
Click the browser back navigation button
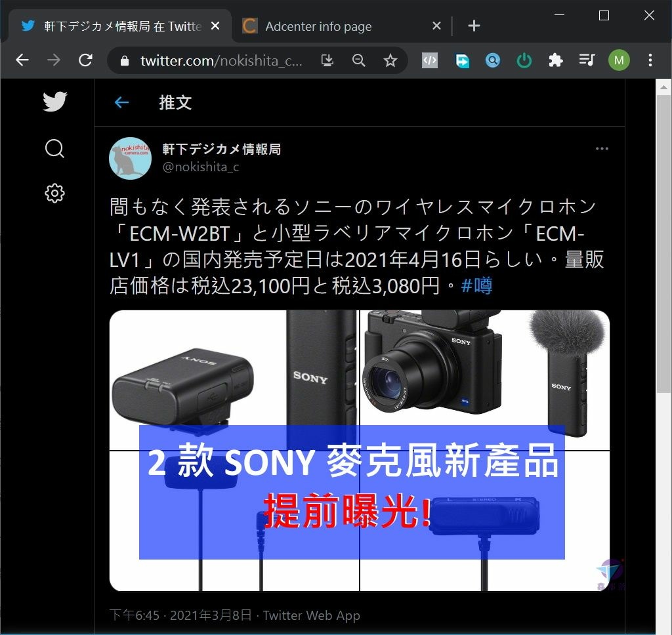[x=22, y=60]
